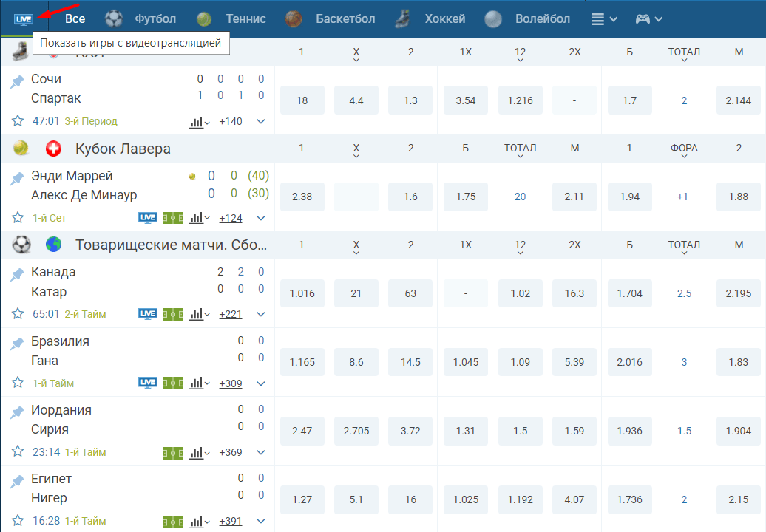
Task: Open field tracker for Энди Маррей match
Action: 173,218
